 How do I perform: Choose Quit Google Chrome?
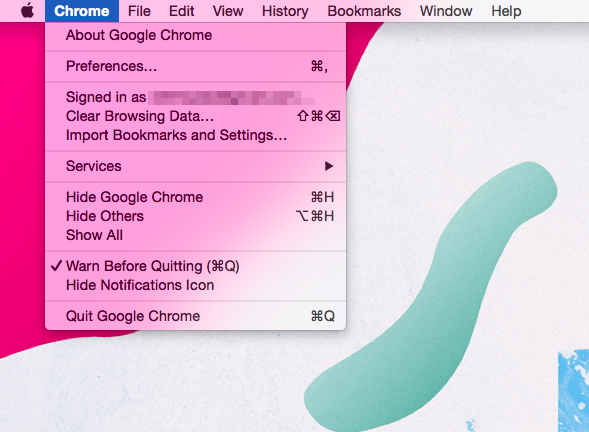[x=195, y=316]
